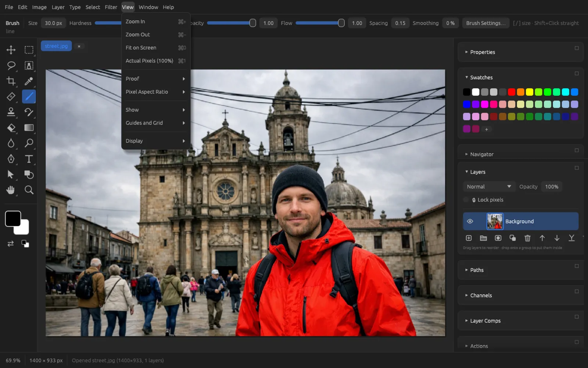Select the Type tool
This screenshot has height=368, width=588.
pyautogui.click(x=29, y=159)
